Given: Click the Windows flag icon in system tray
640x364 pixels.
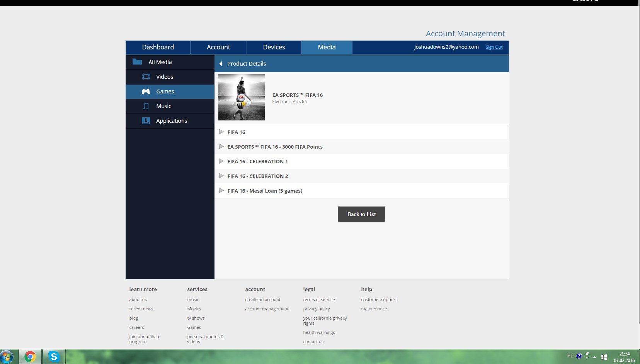Looking at the screenshot, I should pyautogui.click(x=604, y=357).
